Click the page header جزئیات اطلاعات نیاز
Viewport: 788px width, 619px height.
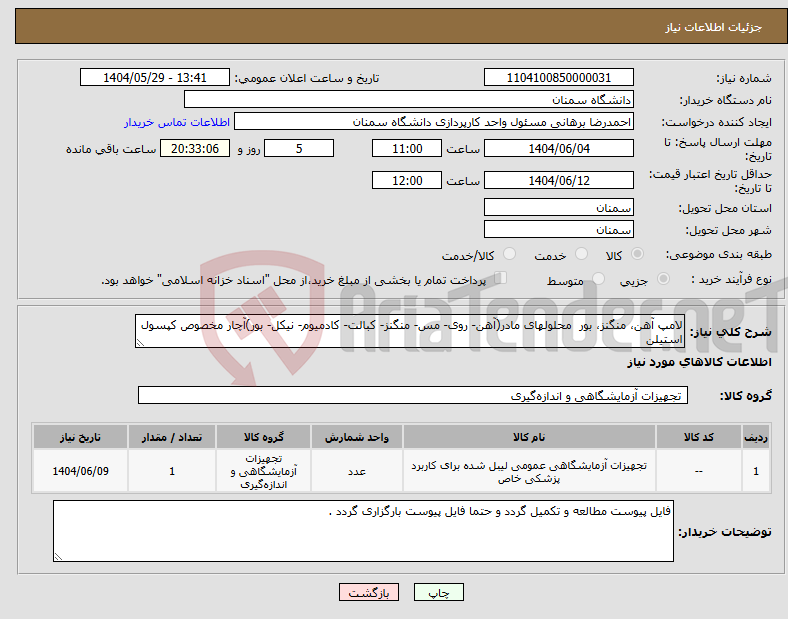pos(713,27)
